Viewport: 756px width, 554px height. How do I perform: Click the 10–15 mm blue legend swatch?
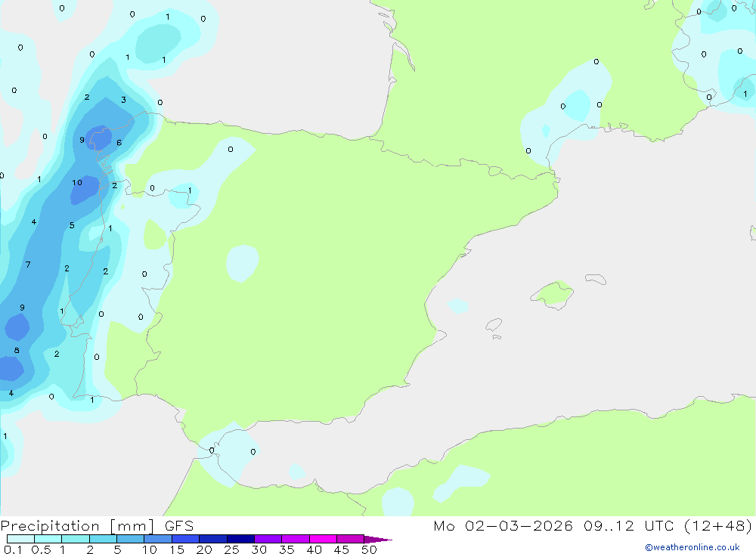[x=158, y=539]
